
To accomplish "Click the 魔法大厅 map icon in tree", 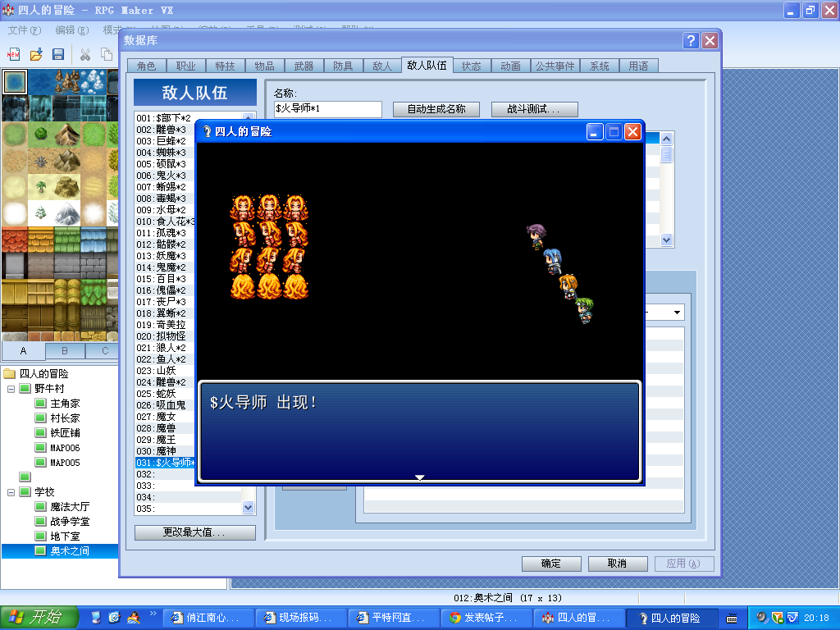I will [40, 506].
